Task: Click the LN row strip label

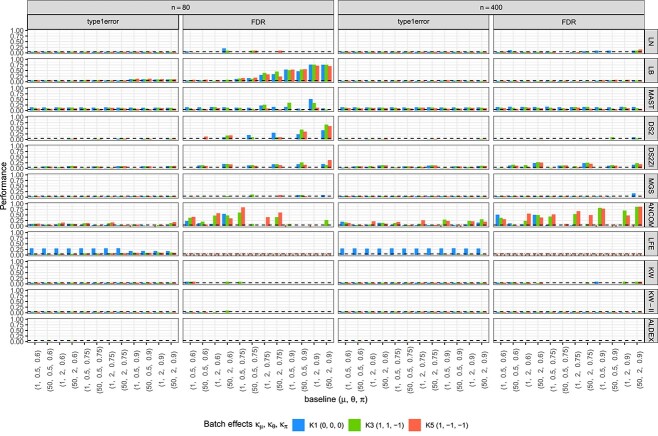Action: point(650,42)
